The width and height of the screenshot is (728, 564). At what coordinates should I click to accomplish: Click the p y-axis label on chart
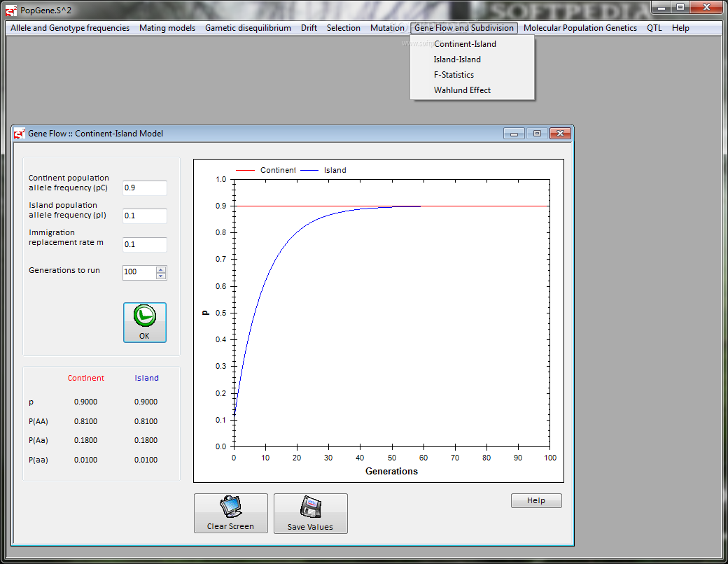pos(206,313)
